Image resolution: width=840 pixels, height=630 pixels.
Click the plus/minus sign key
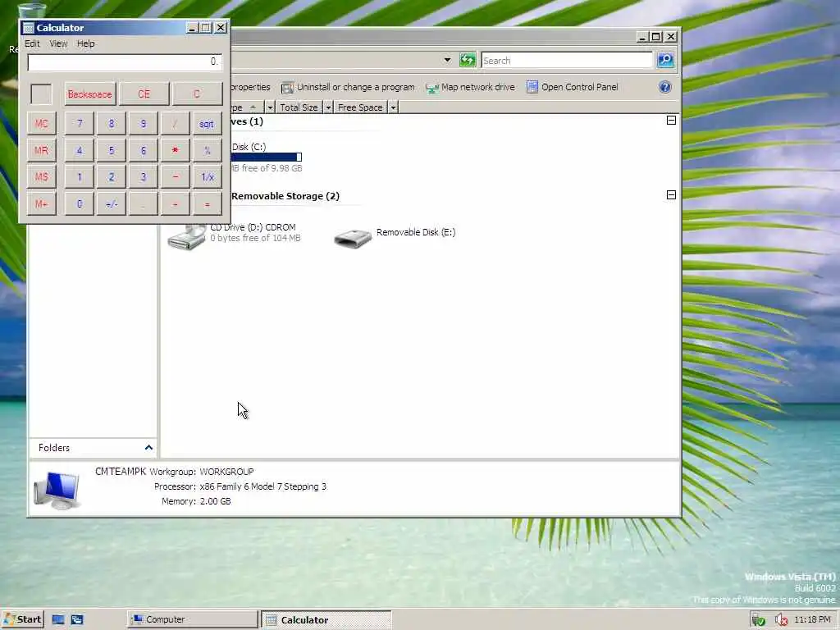pos(112,203)
